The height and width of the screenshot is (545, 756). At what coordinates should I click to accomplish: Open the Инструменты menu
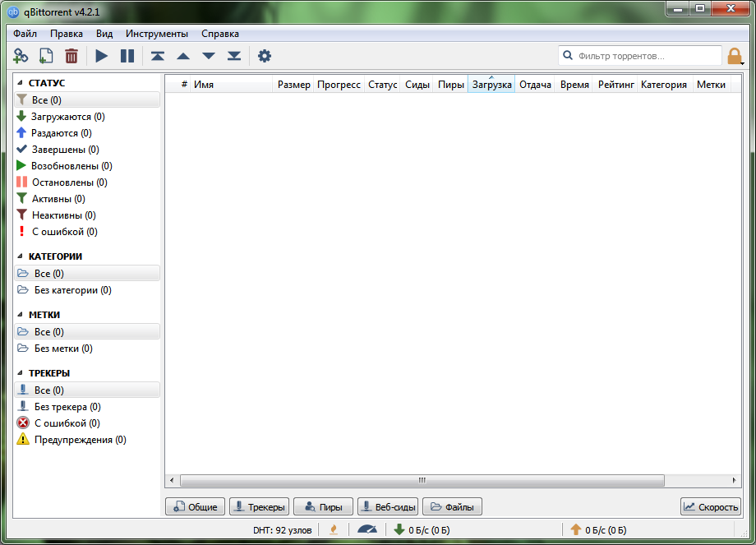tap(158, 34)
